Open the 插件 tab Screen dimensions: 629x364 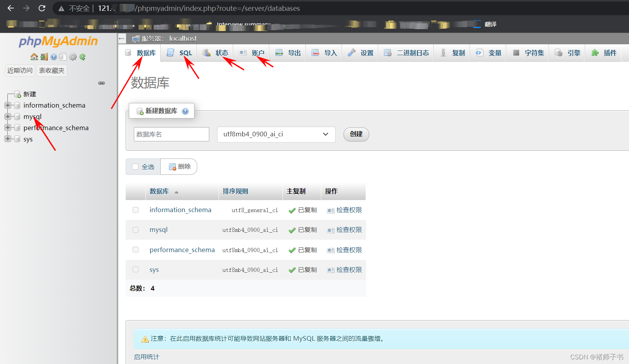604,53
